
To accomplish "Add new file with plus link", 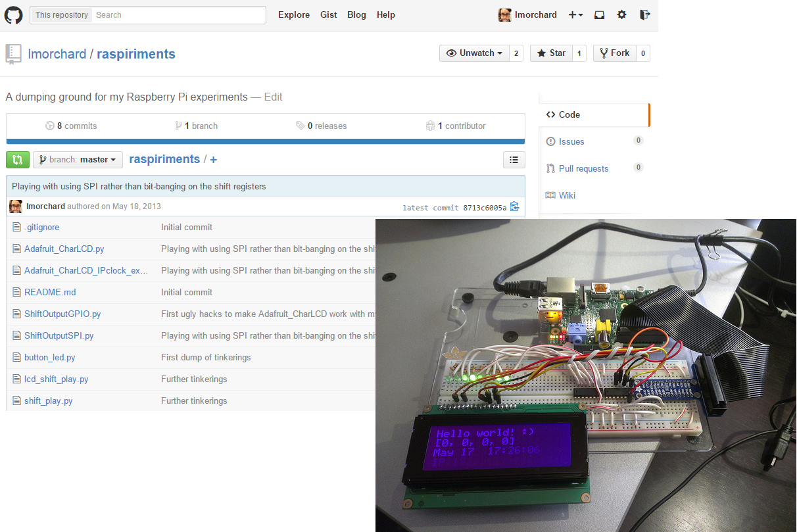I will tap(213, 160).
